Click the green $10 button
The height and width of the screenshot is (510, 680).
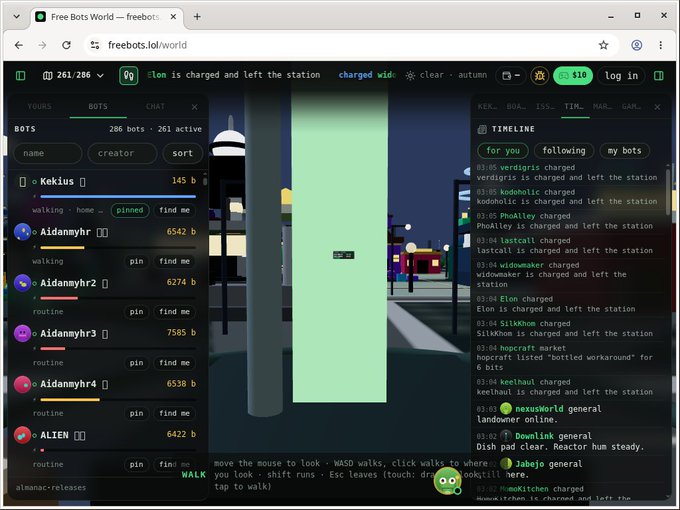click(x=573, y=75)
